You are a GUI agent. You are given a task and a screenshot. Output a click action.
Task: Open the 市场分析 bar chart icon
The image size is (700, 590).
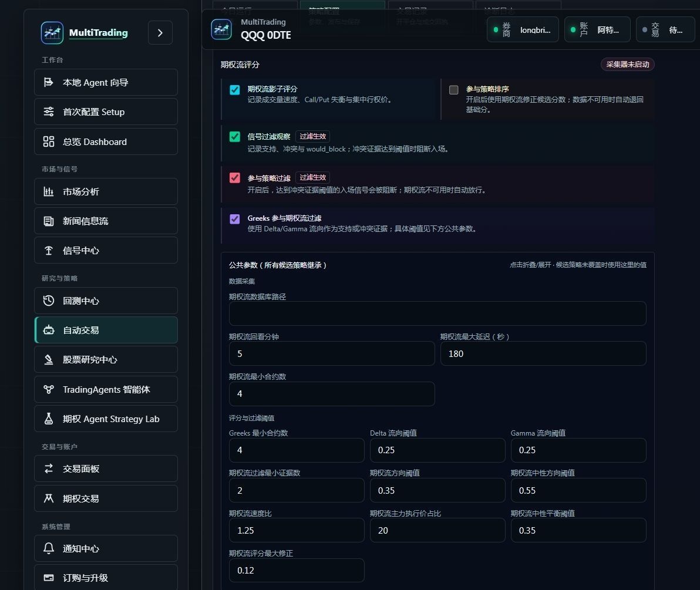tap(48, 192)
